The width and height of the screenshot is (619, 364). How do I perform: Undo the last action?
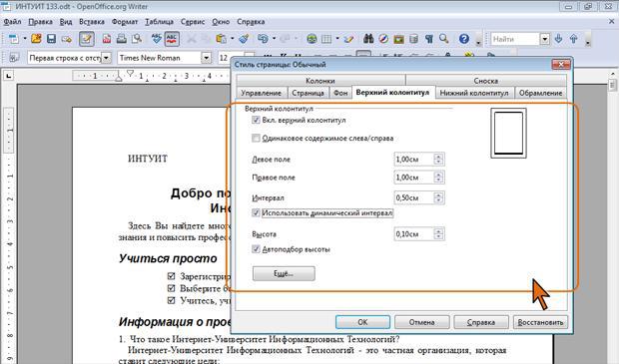[x=263, y=39]
